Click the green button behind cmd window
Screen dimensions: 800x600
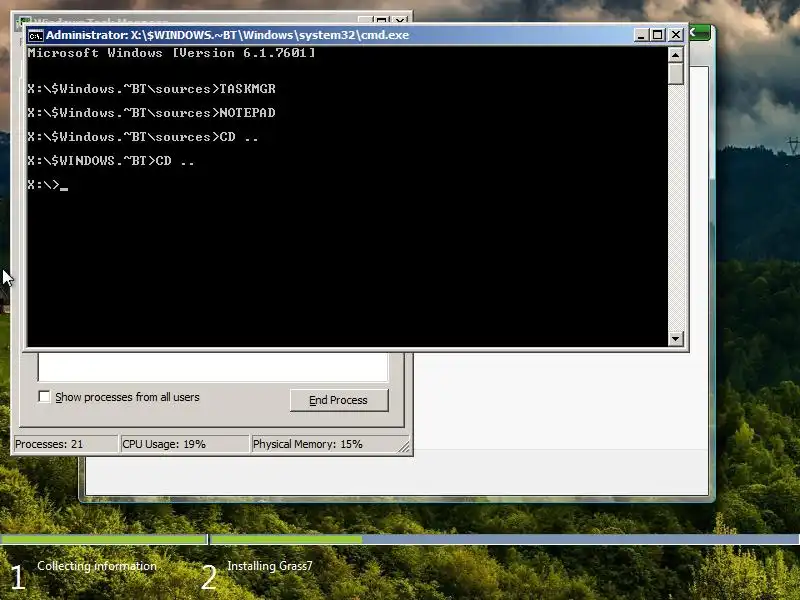[x=701, y=33]
